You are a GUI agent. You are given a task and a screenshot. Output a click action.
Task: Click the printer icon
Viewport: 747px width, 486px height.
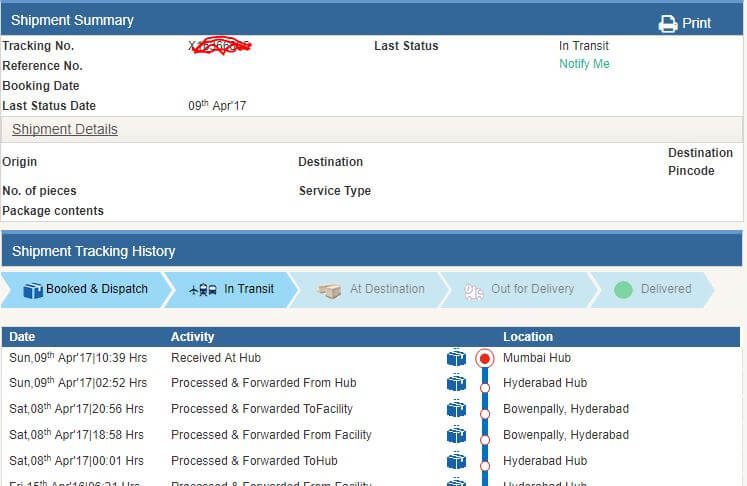[668, 23]
